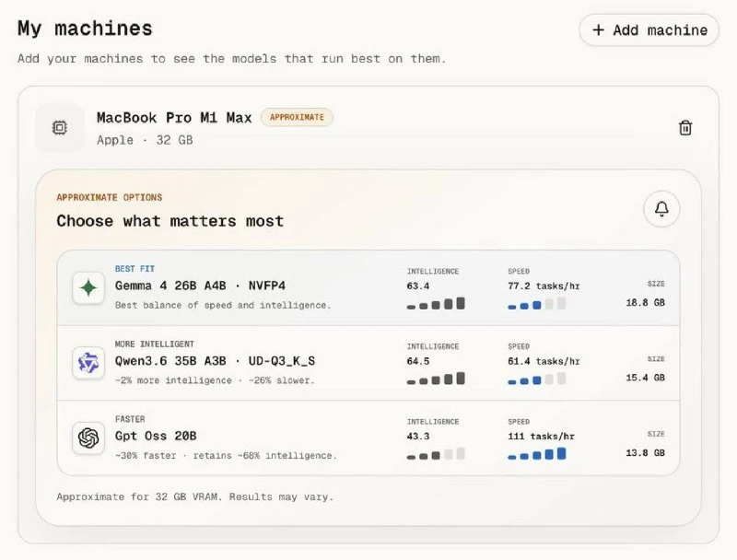Click the chip icon beside MacBook Pro
Screen dimensions: 737x560
click(x=60, y=128)
